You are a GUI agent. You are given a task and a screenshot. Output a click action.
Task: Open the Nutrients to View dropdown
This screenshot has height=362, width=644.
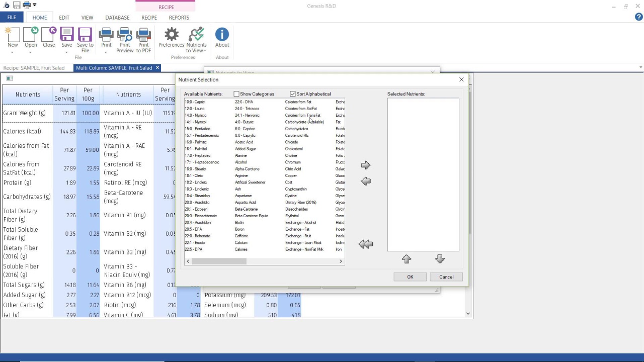205,50
